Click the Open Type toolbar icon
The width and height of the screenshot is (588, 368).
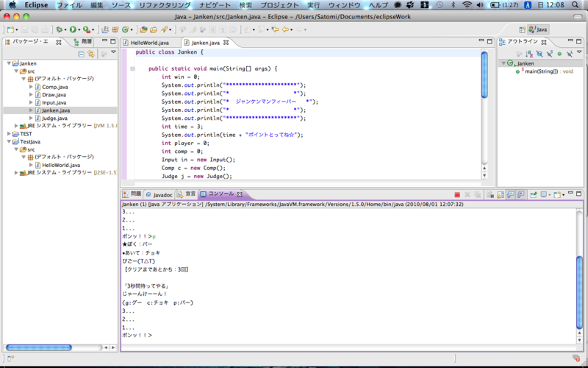point(143,29)
